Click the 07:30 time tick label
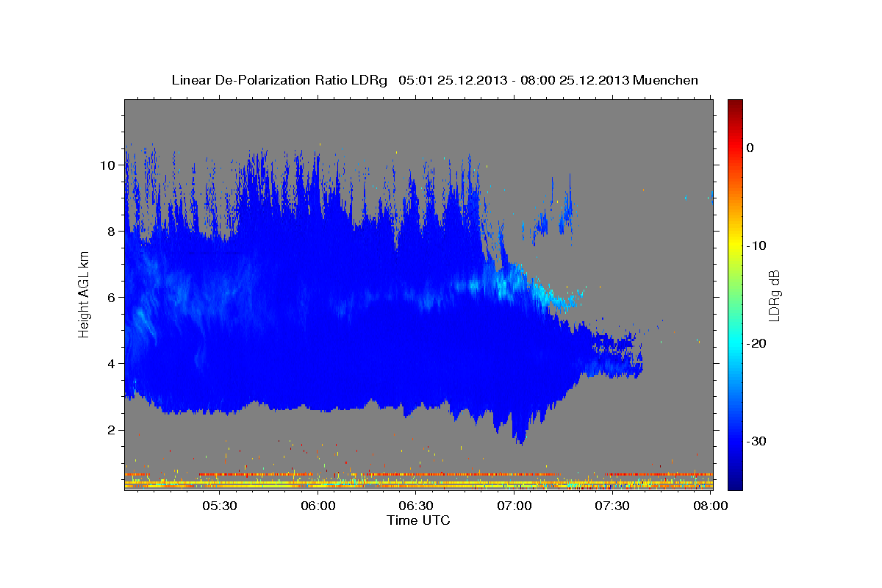Viewport: 882px width, 588px height. point(612,506)
